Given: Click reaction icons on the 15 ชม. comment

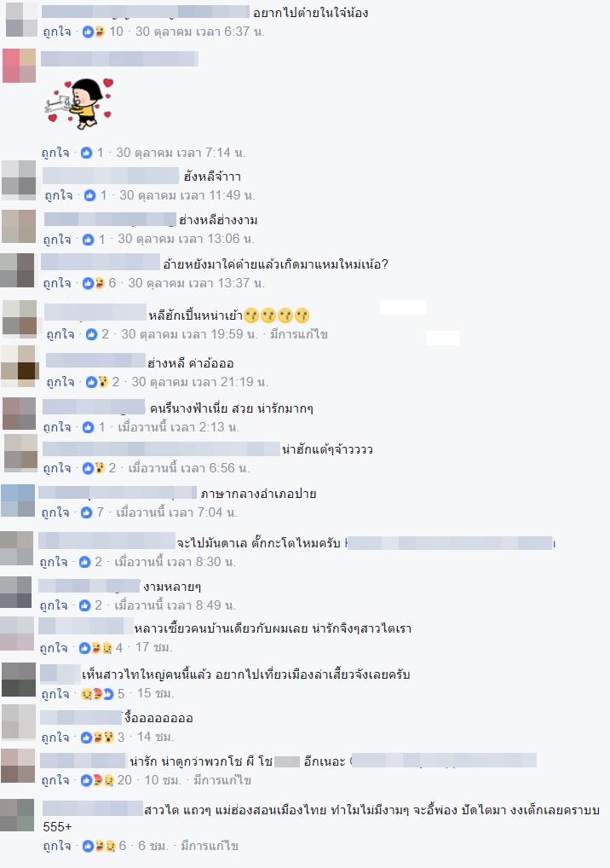Looking at the screenshot, I should pos(97,693).
